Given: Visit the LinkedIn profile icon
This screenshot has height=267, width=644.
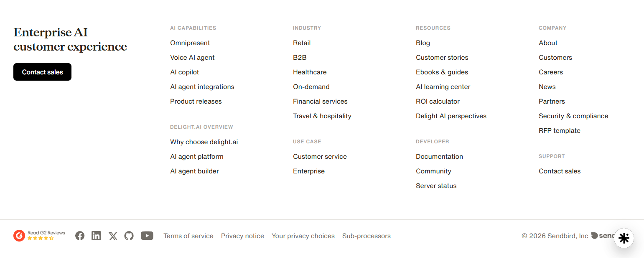Looking at the screenshot, I should tap(96, 236).
